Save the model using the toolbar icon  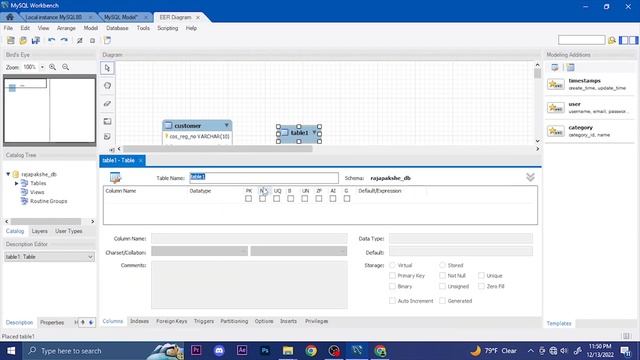(x=36, y=40)
